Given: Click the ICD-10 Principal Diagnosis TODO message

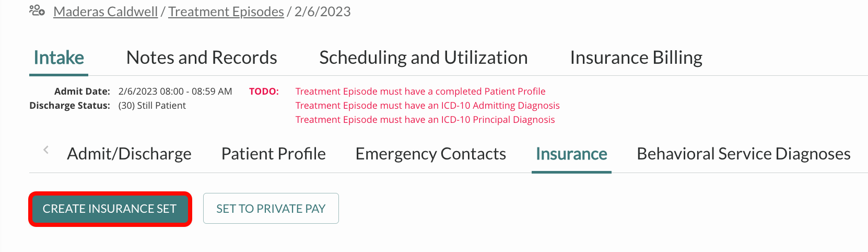Looking at the screenshot, I should [425, 120].
